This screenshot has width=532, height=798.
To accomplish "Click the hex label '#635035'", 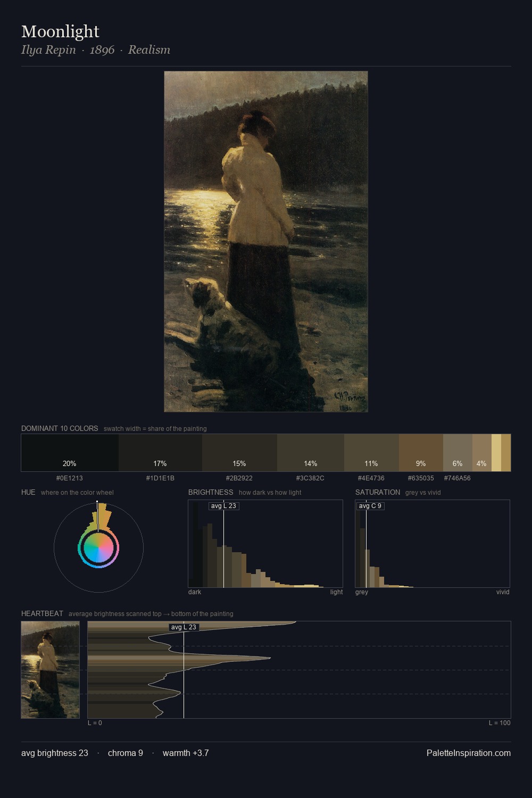I will (x=421, y=478).
